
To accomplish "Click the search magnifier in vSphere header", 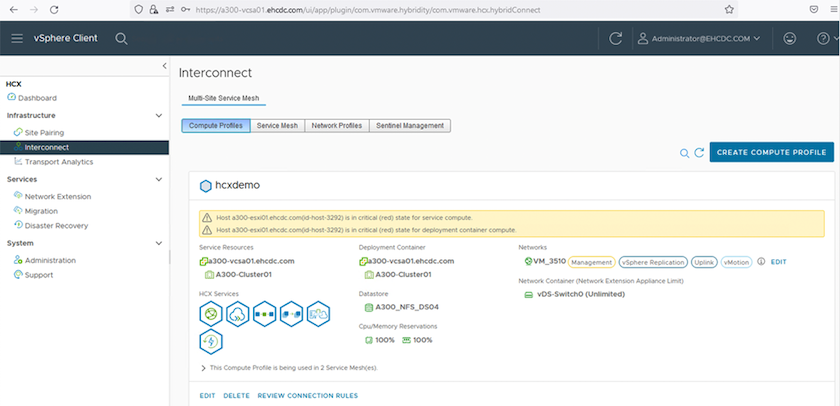I will click(x=121, y=38).
